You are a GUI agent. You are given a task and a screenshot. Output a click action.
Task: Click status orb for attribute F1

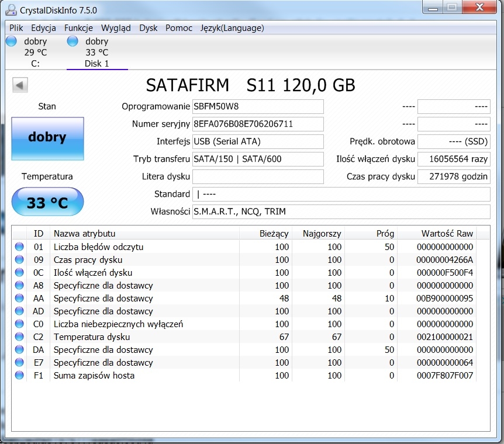(x=19, y=375)
